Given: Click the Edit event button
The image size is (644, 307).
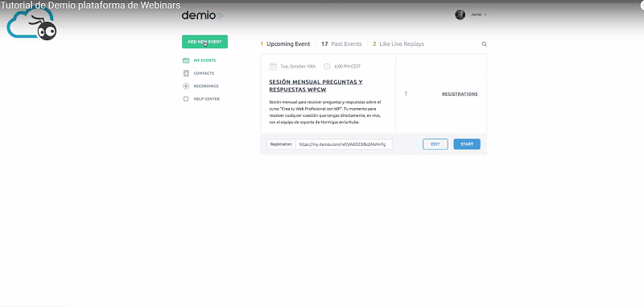Looking at the screenshot, I should pyautogui.click(x=436, y=144).
